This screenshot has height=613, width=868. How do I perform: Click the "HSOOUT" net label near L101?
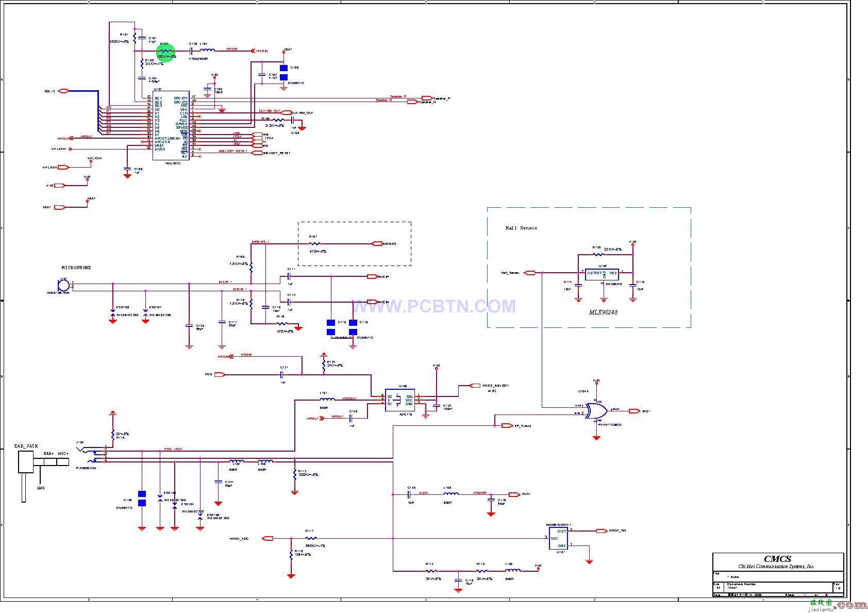click(x=350, y=398)
